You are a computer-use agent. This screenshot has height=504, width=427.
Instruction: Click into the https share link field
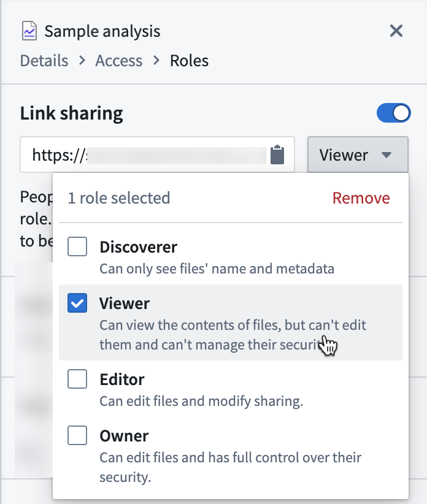[157, 155]
